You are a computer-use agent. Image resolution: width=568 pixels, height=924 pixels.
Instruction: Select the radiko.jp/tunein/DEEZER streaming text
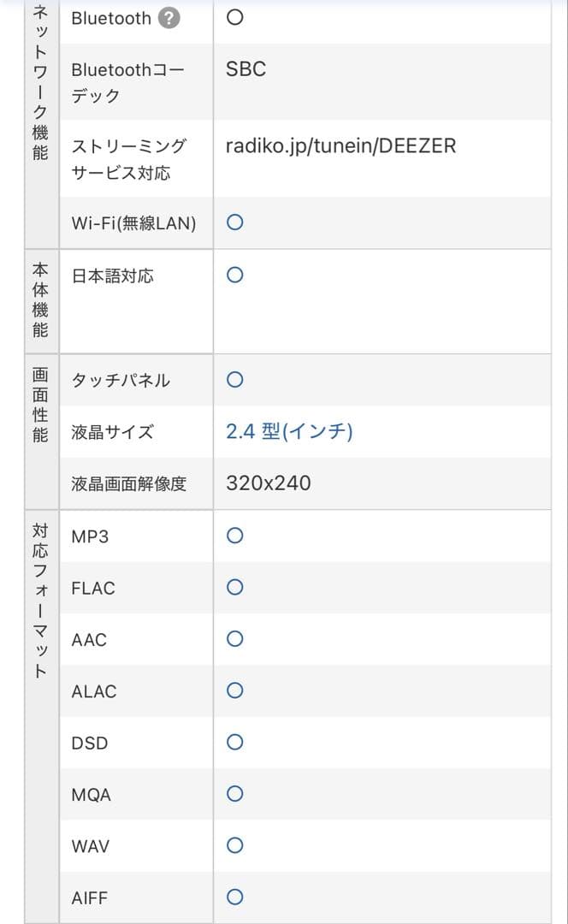340,145
